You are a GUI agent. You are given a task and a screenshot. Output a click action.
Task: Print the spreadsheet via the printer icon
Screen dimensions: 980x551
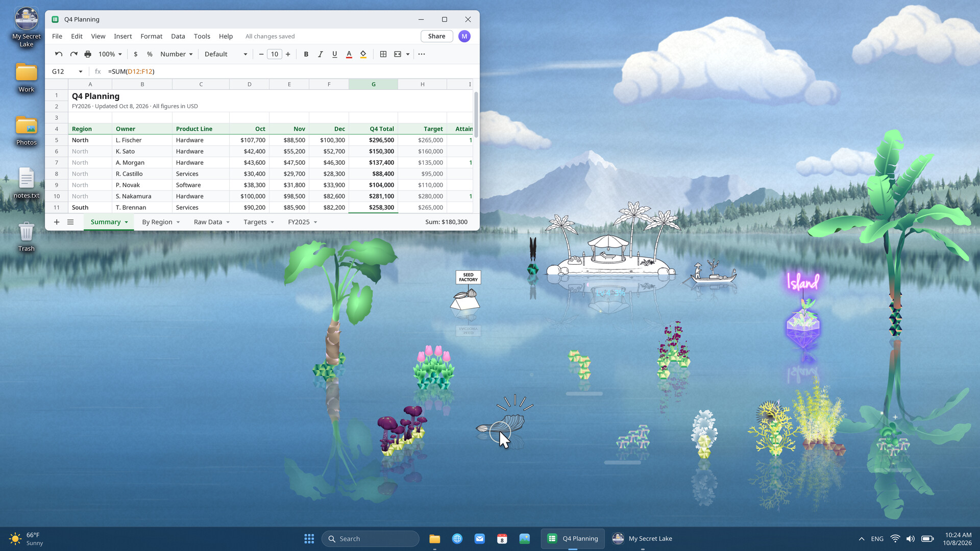(x=88, y=54)
